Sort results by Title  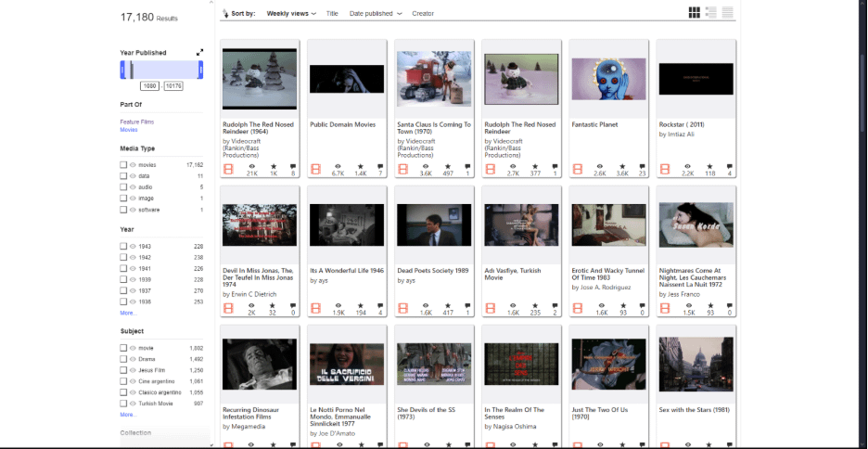coord(332,13)
